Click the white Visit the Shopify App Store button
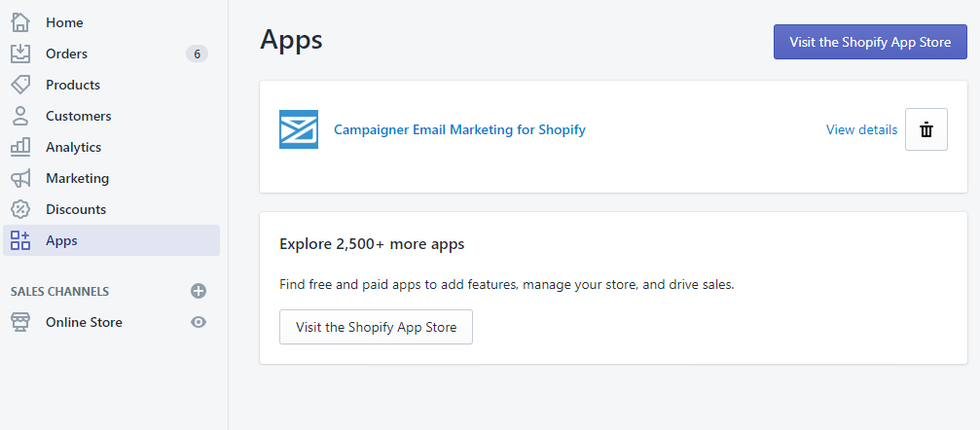The height and width of the screenshot is (430, 980). (376, 327)
